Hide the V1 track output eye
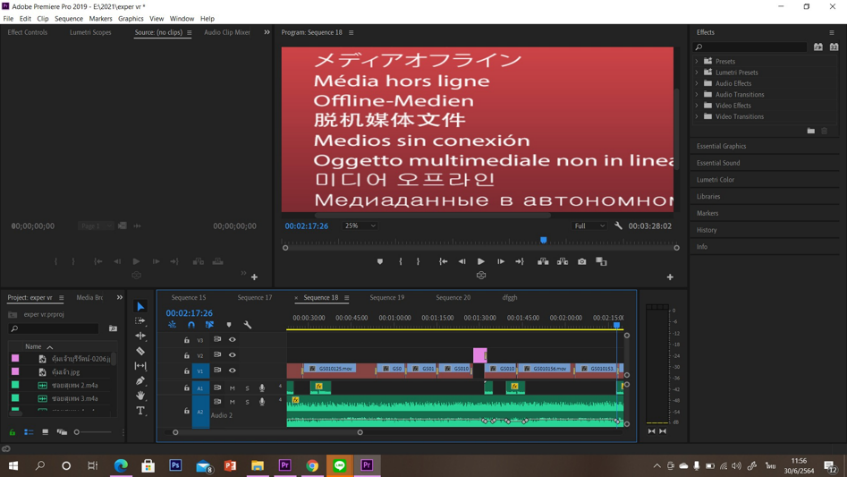Screen dimensions: 847x477 coord(232,371)
